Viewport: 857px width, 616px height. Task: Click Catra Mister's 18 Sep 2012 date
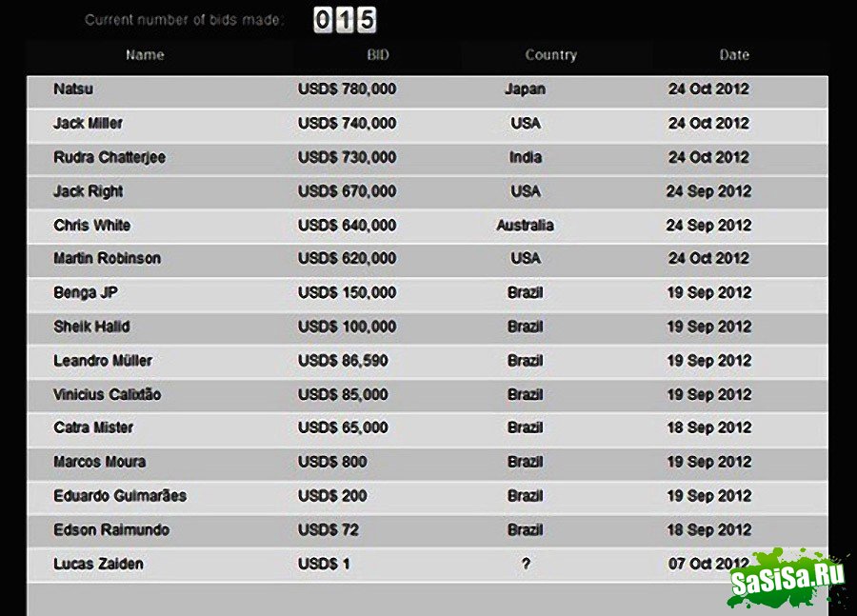click(x=708, y=427)
